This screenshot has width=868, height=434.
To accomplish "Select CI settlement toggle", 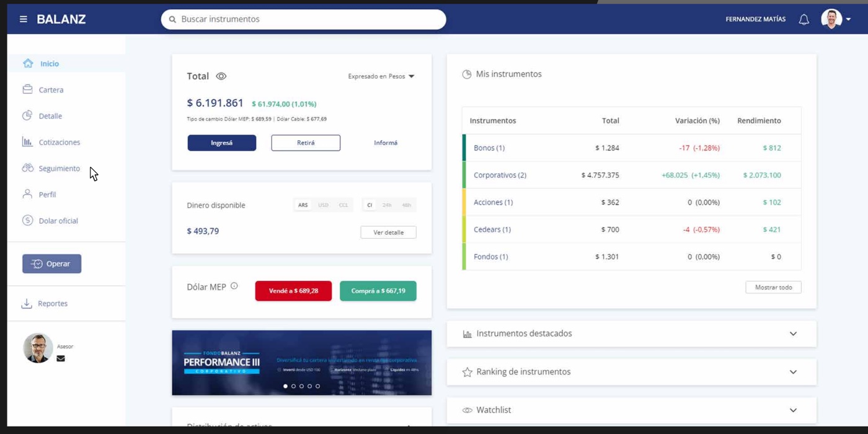I will pos(370,205).
